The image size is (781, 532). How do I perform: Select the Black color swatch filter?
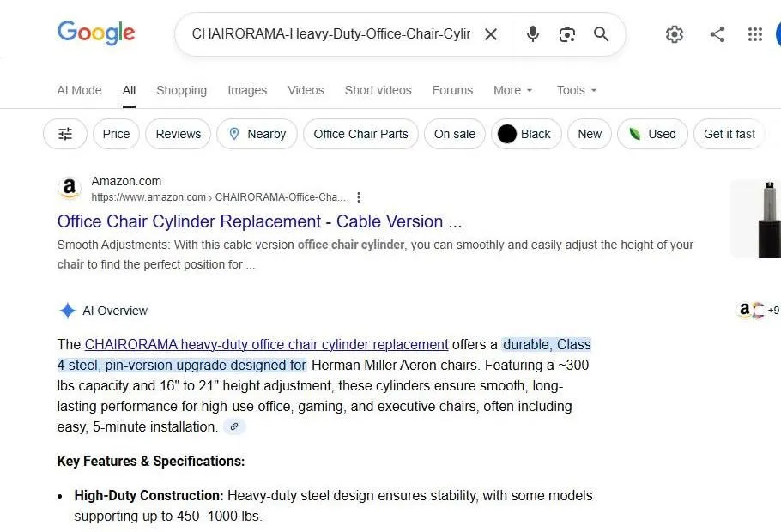pos(526,134)
